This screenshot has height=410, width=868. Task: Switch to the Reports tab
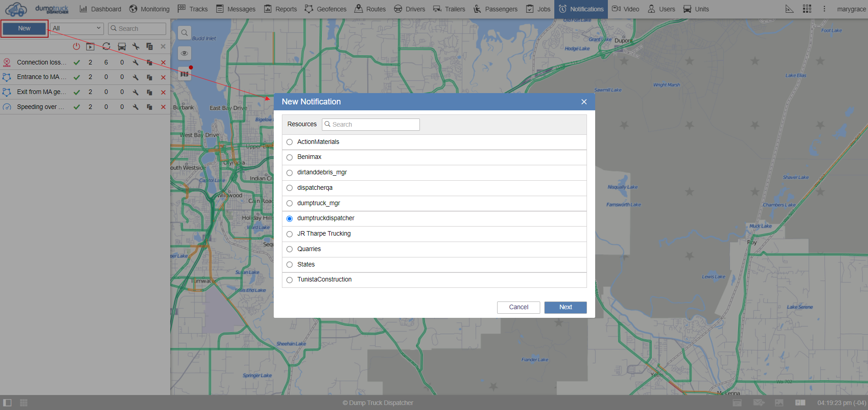(x=280, y=9)
